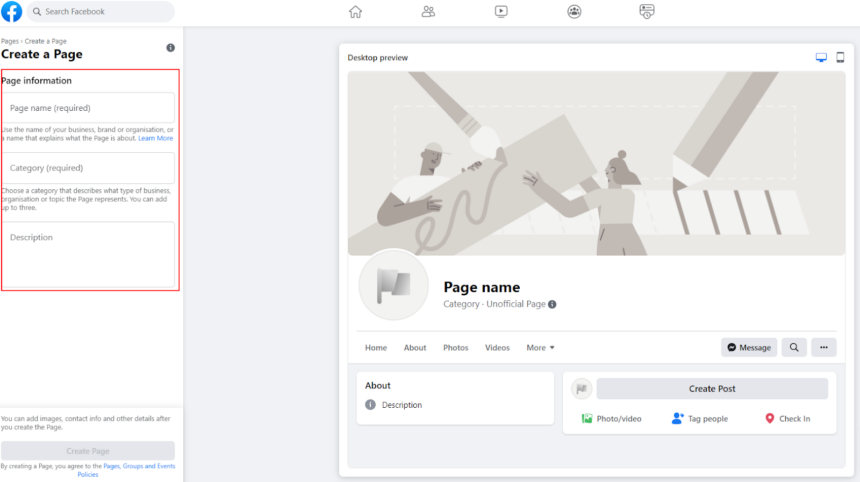Open the Home icon in top navigation

[x=355, y=12]
